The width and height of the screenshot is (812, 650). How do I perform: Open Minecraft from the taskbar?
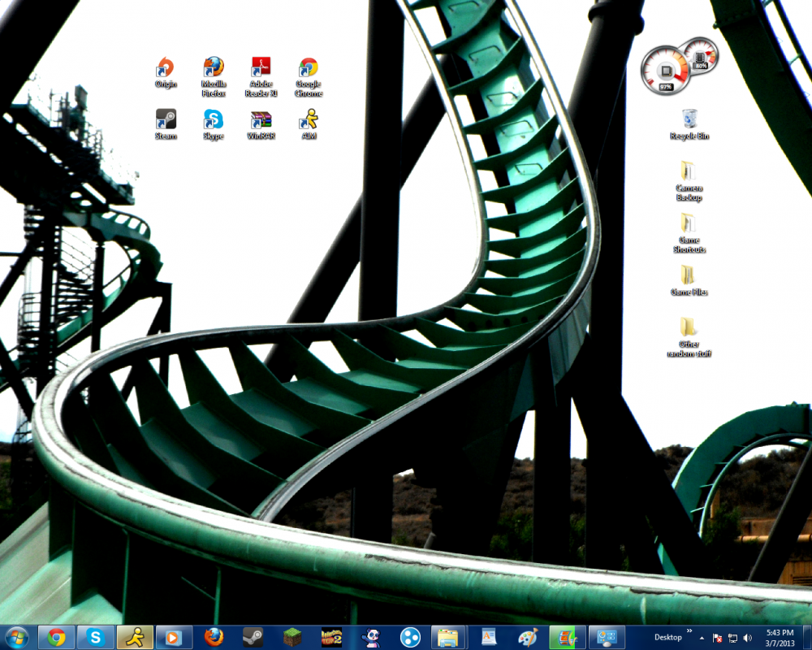292,637
